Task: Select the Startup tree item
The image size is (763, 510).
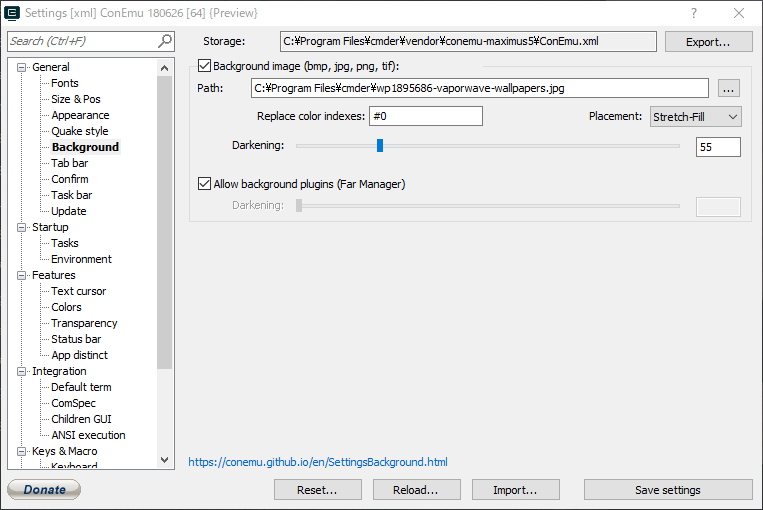Action: pyautogui.click(x=50, y=227)
